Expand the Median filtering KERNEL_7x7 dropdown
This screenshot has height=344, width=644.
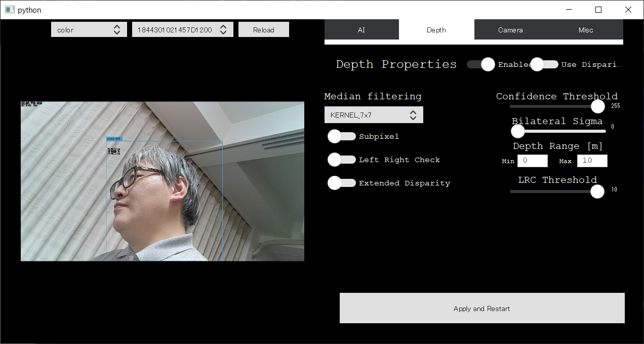(374, 115)
